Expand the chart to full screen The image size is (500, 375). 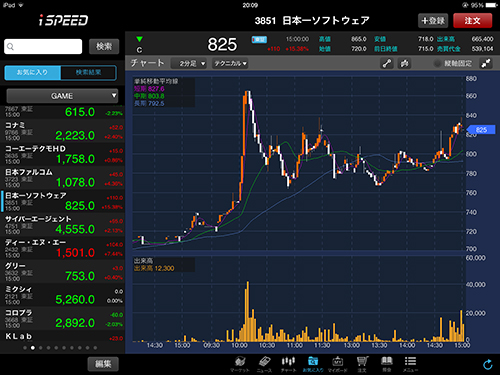click(486, 63)
